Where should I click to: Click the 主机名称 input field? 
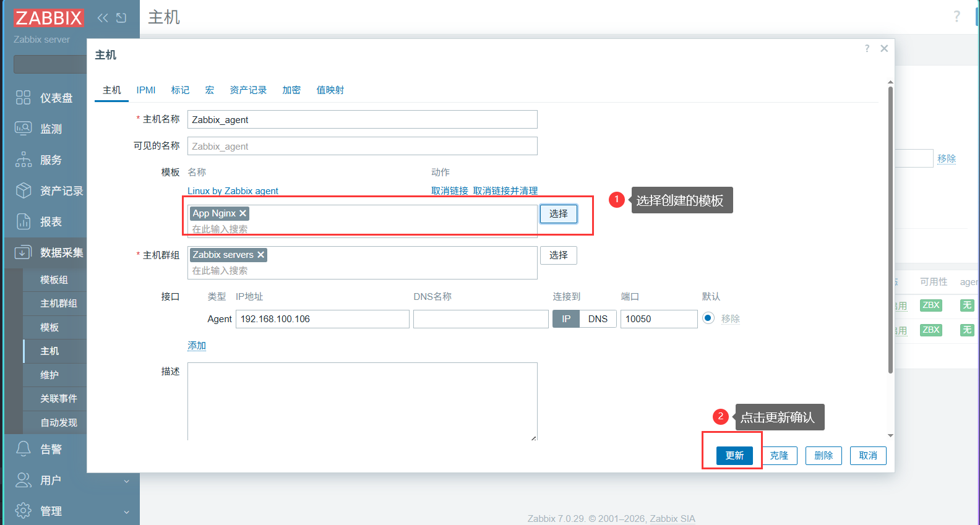pyautogui.click(x=363, y=119)
